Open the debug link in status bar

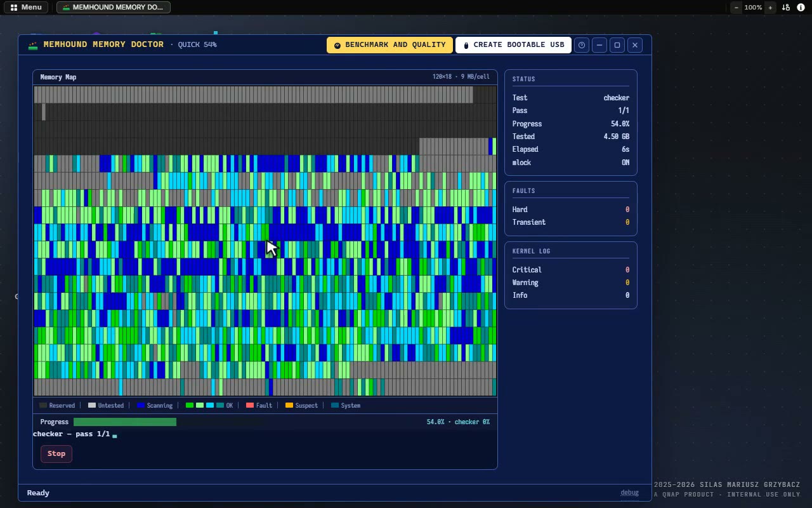pos(629,493)
